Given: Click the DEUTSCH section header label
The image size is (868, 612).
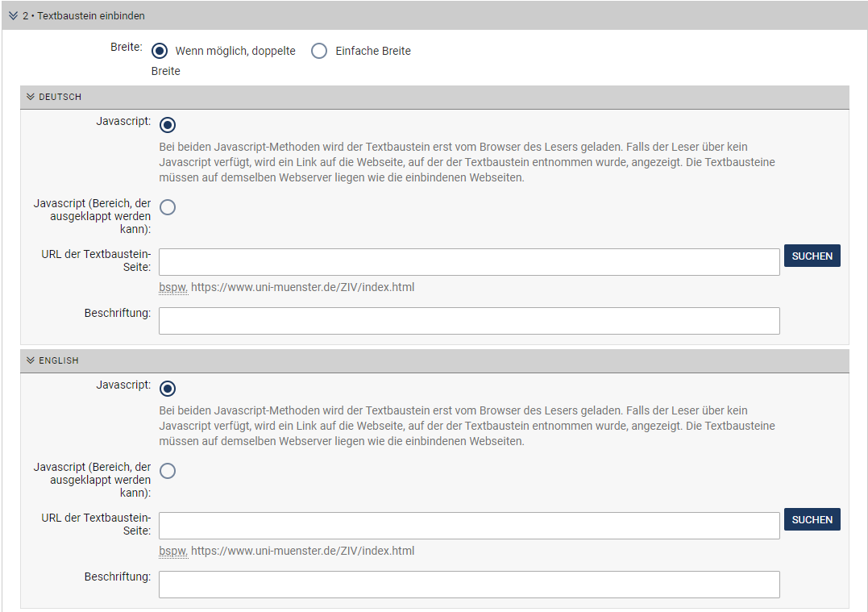Looking at the screenshot, I should 60,97.
